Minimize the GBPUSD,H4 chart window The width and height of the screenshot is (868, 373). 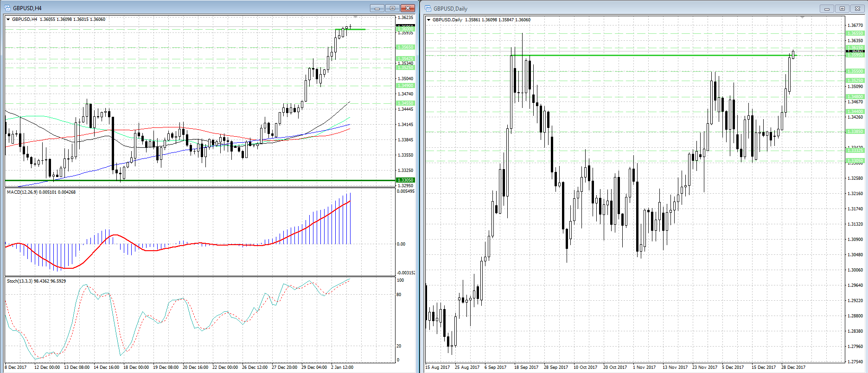tap(377, 8)
